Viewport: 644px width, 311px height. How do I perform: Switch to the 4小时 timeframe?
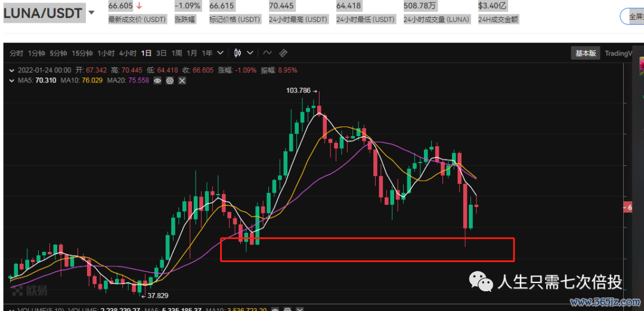128,53
